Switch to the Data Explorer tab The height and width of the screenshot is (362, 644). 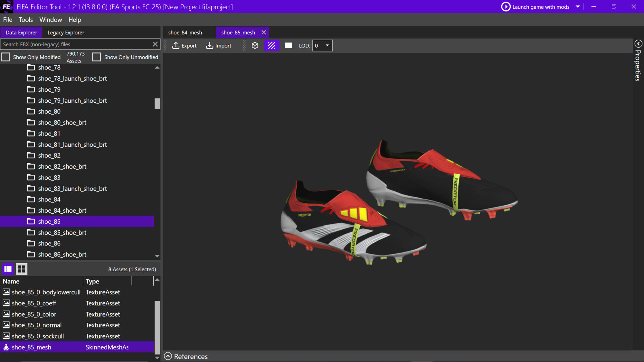tap(21, 32)
